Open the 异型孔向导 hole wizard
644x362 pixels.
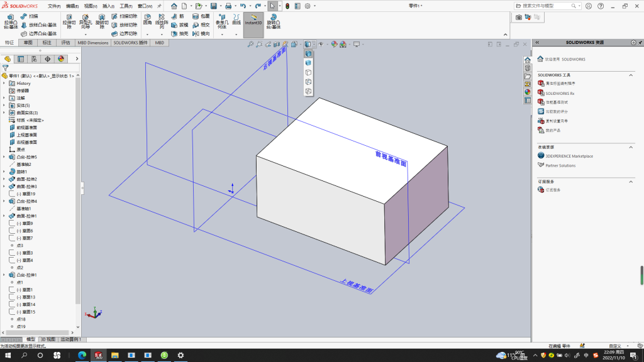coord(86,22)
